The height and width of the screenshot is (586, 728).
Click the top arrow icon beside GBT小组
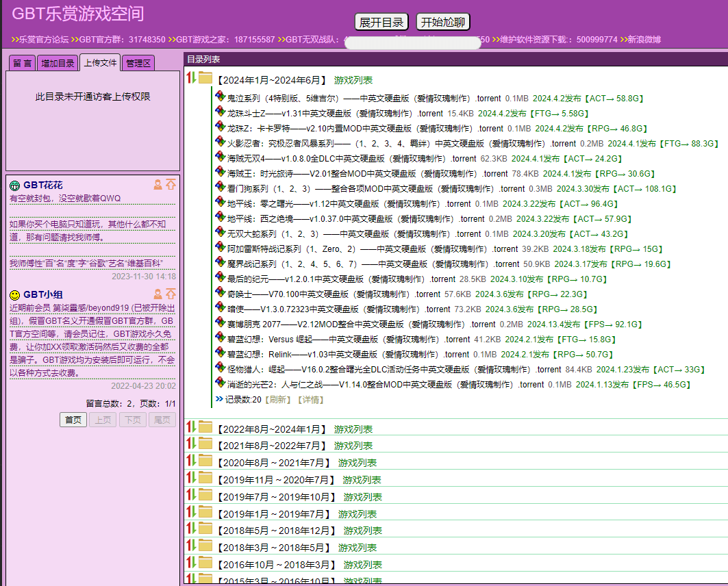[171, 293]
